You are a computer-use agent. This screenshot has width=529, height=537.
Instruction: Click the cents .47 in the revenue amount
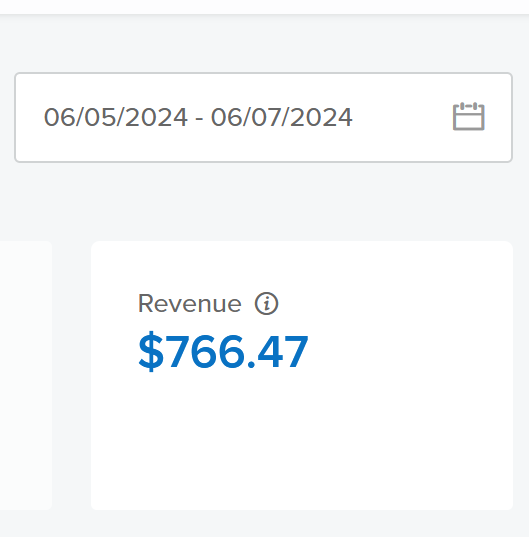278,351
